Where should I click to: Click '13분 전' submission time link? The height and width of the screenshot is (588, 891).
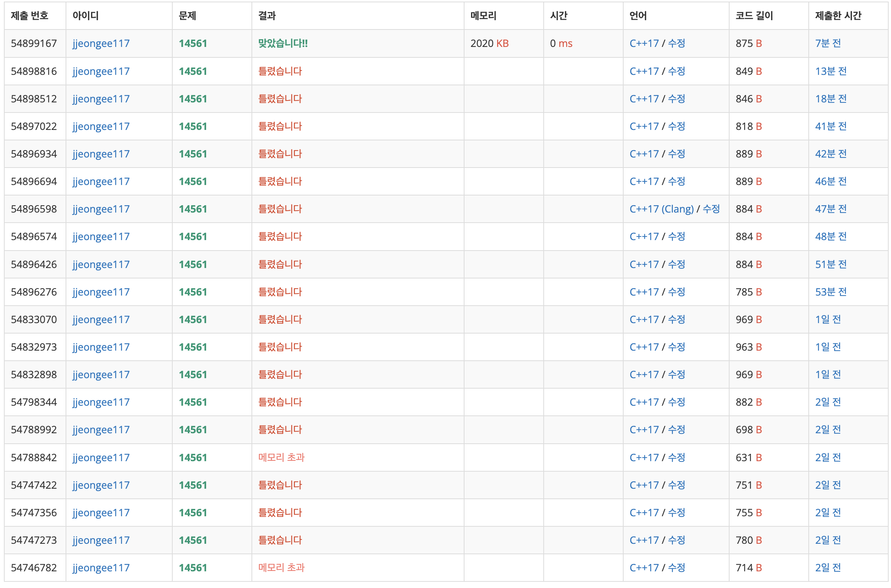click(830, 71)
